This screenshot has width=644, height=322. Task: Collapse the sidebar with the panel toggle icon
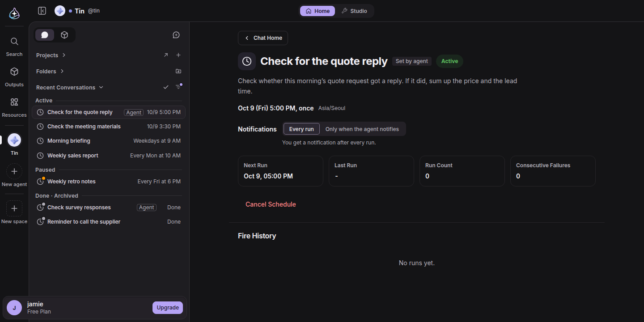point(42,11)
